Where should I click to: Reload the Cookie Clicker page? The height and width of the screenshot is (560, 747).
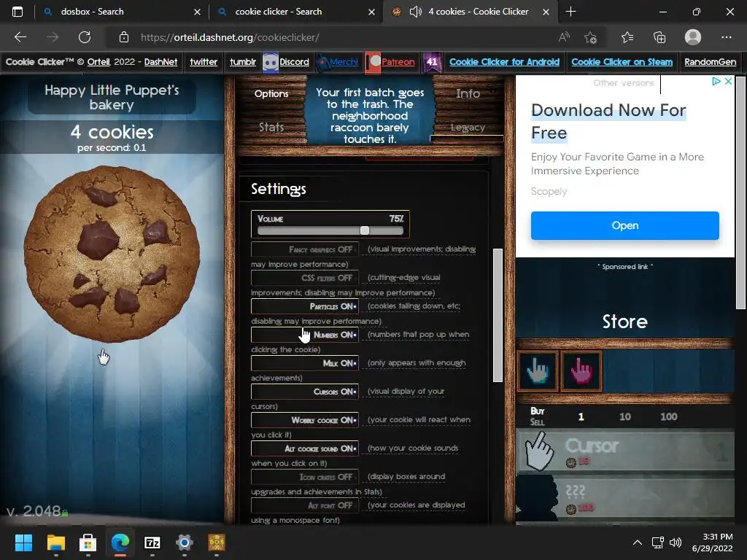coord(85,37)
